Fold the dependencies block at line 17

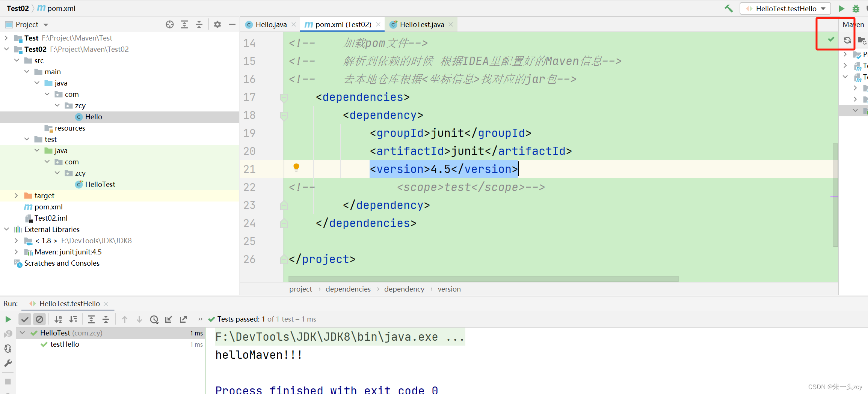284,98
